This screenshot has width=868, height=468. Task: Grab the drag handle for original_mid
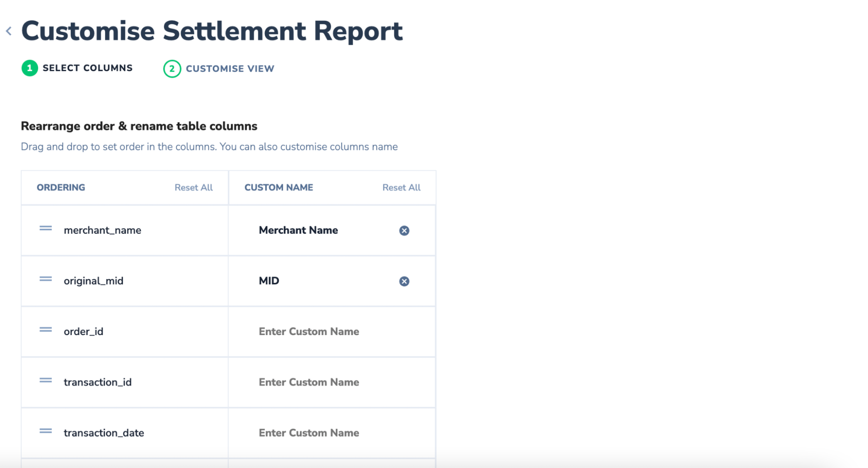[46, 279]
